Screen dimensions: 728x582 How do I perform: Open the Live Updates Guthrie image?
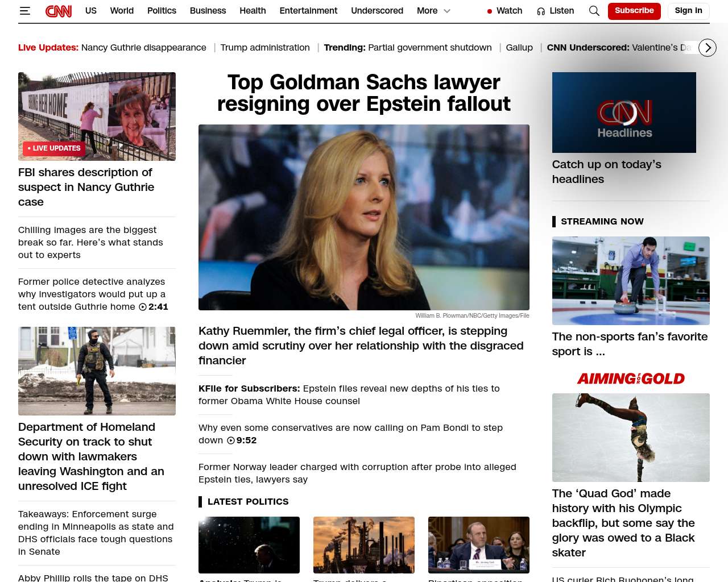pos(97,117)
